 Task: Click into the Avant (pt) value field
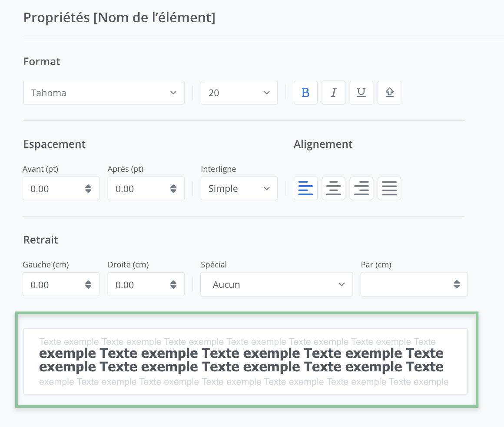tap(52, 189)
